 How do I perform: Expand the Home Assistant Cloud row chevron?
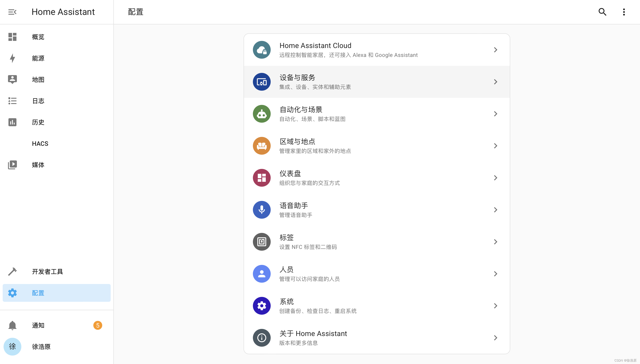[496, 50]
